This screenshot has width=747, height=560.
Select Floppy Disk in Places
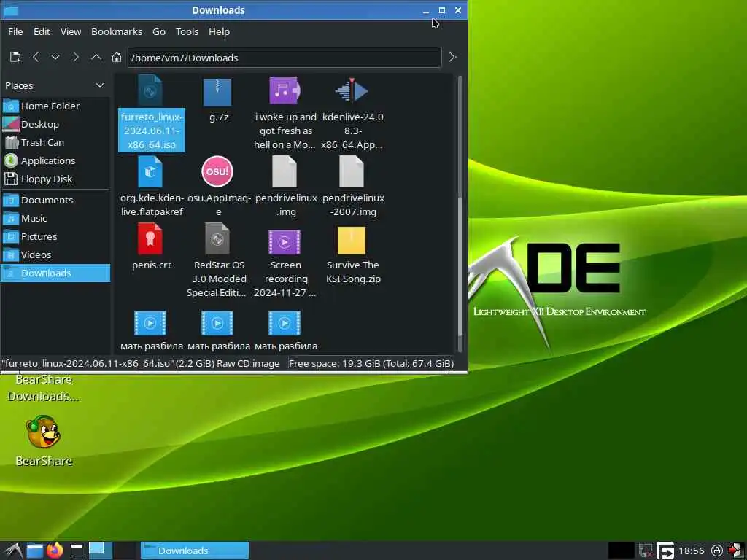[55, 179]
